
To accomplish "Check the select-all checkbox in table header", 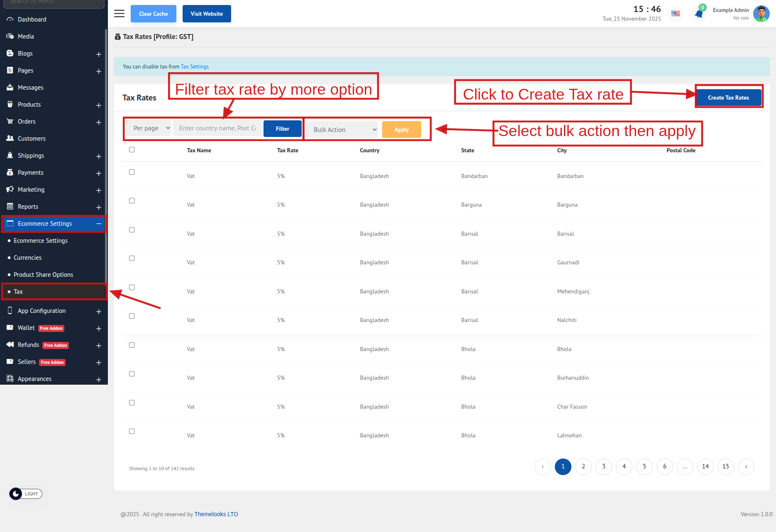I will [132, 150].
